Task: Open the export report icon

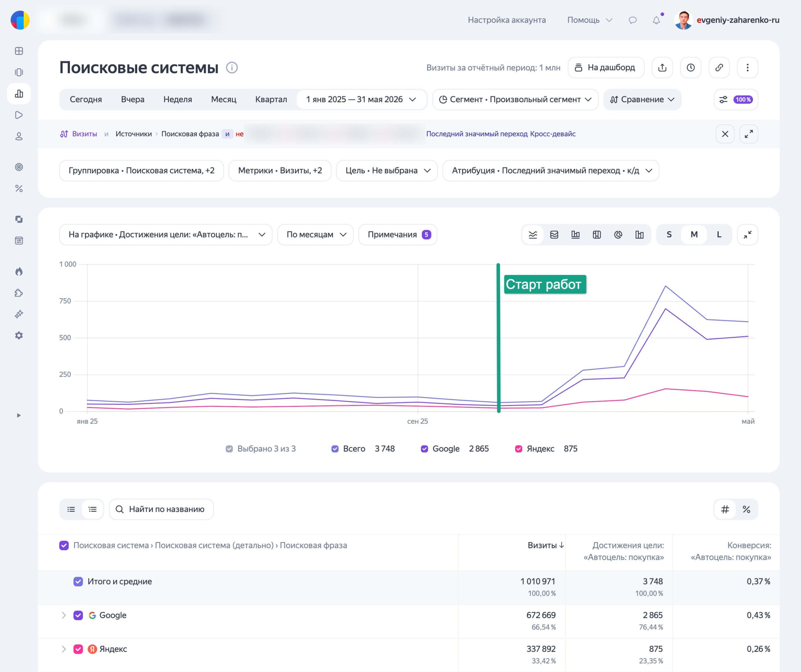Action: [x=662, y=68]
